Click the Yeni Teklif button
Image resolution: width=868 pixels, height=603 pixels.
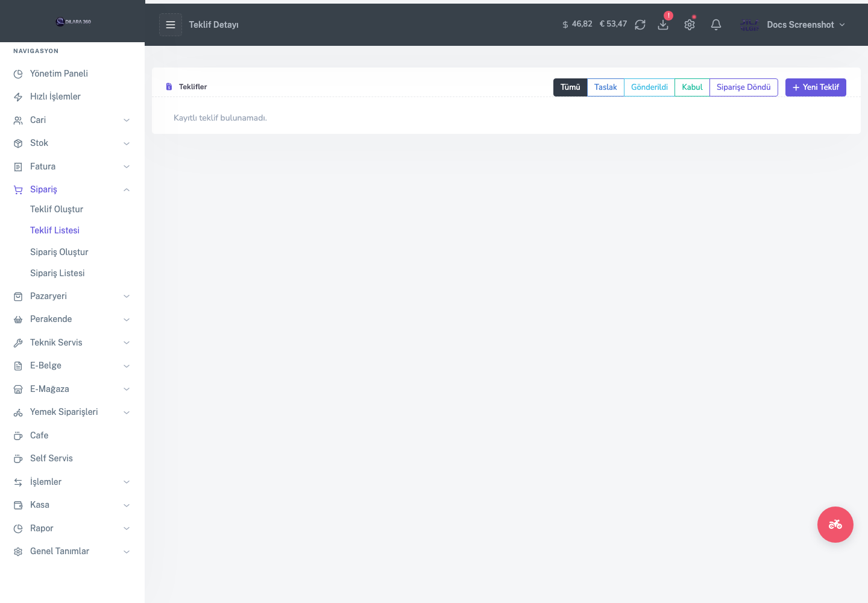tap(816, 87)
